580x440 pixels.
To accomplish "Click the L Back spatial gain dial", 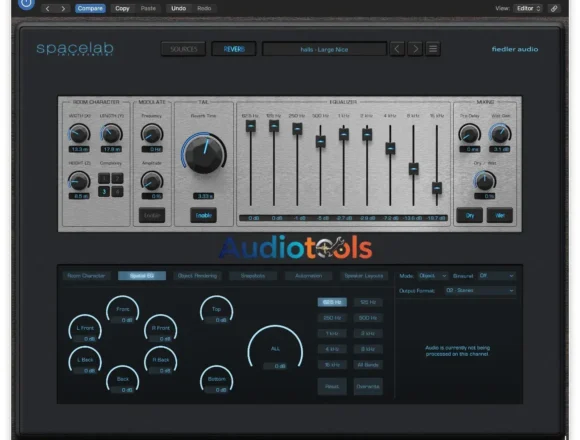I will (85, 361).
